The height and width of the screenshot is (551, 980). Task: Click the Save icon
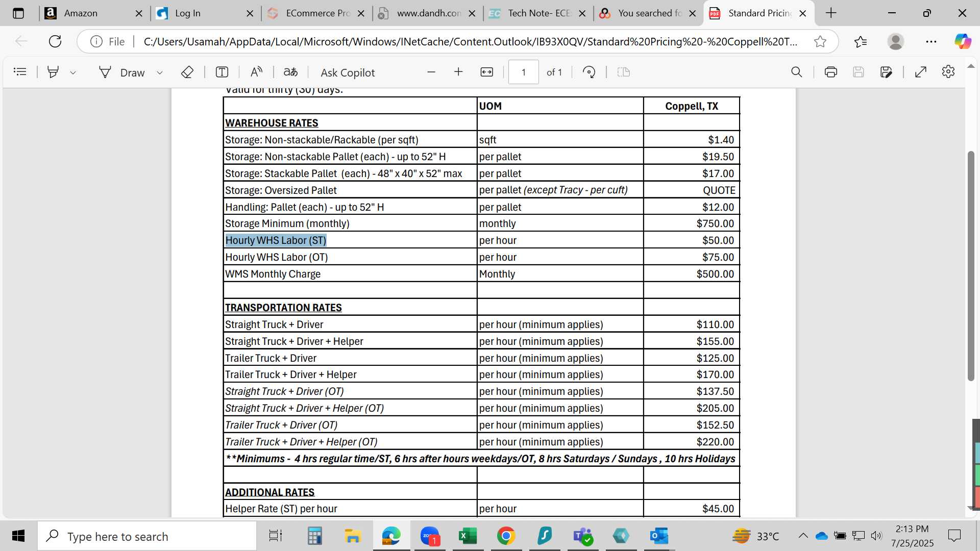coord(859,72)
